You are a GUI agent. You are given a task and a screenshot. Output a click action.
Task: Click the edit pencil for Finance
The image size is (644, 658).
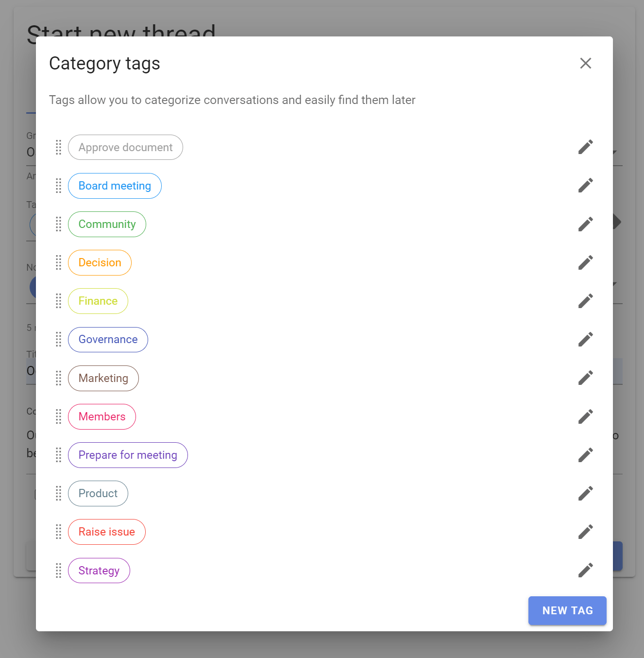click(585, 301)
